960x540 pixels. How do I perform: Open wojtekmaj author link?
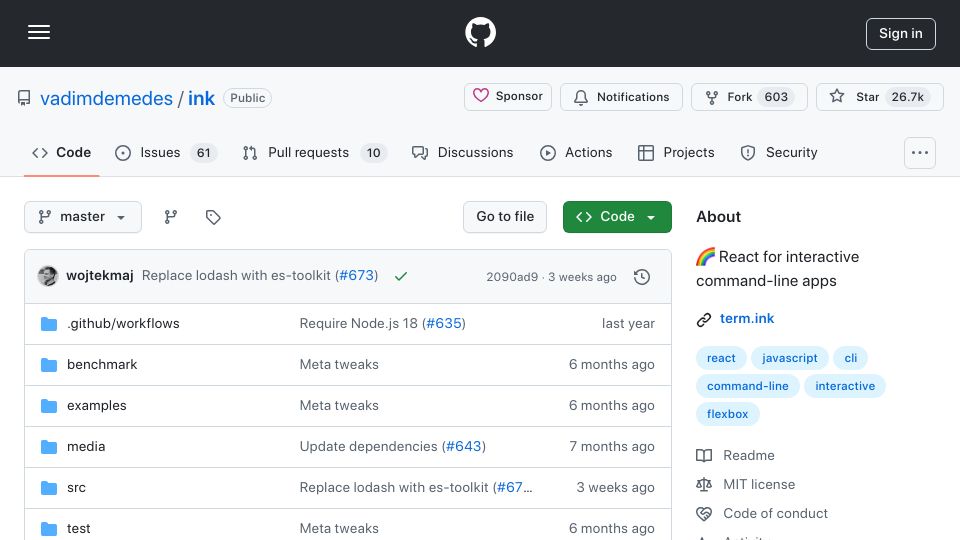100,276
